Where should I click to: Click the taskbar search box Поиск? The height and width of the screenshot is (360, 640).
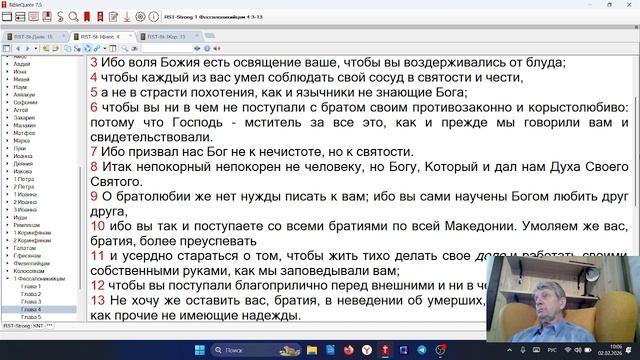[x=256, y=350]
